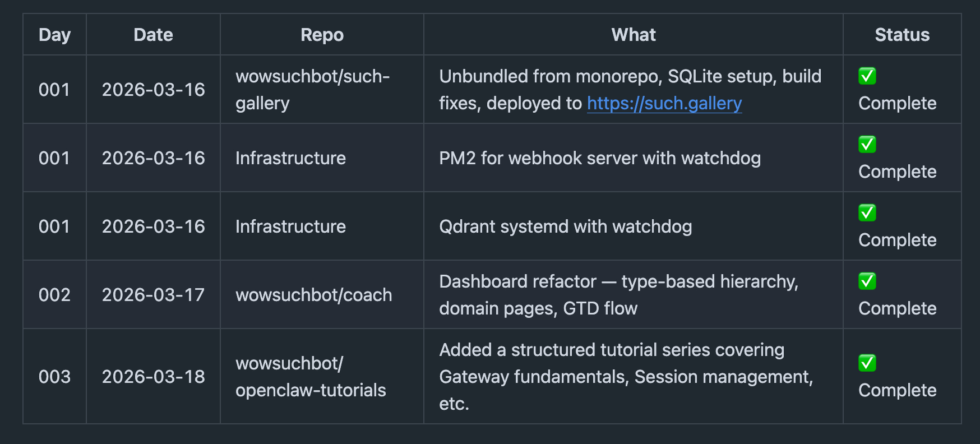
Task: Click the checkmark in the openclaw-tutorials row
Action: pos(867,363)
